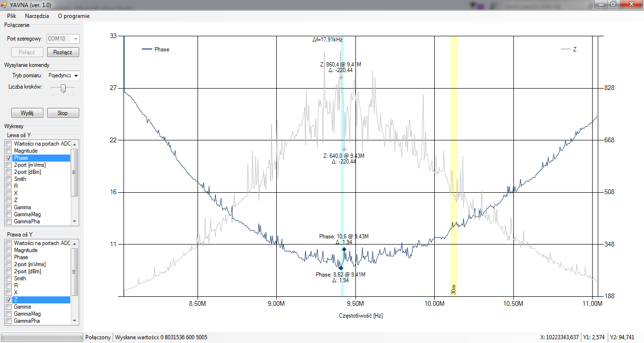The image size is (644, 343).
Task: Check Smith in the Prawa oś Y list
Action: (x=9, y=278)
